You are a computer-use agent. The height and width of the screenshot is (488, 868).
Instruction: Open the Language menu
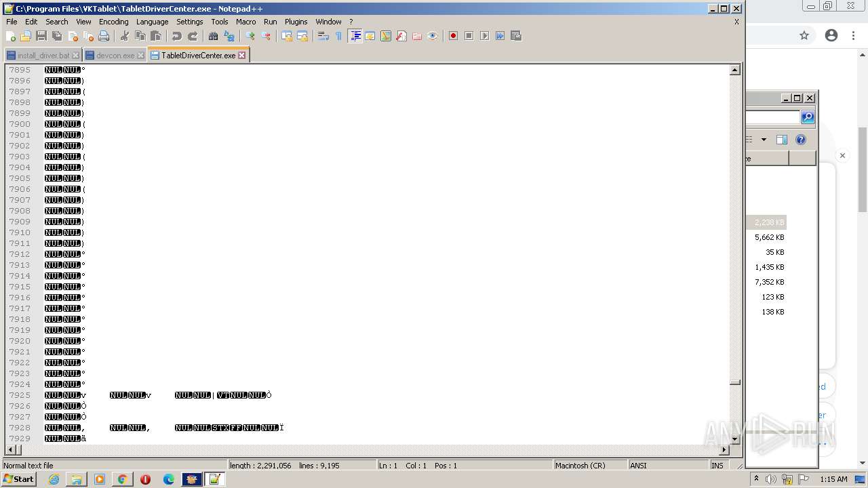click(152, 22)
